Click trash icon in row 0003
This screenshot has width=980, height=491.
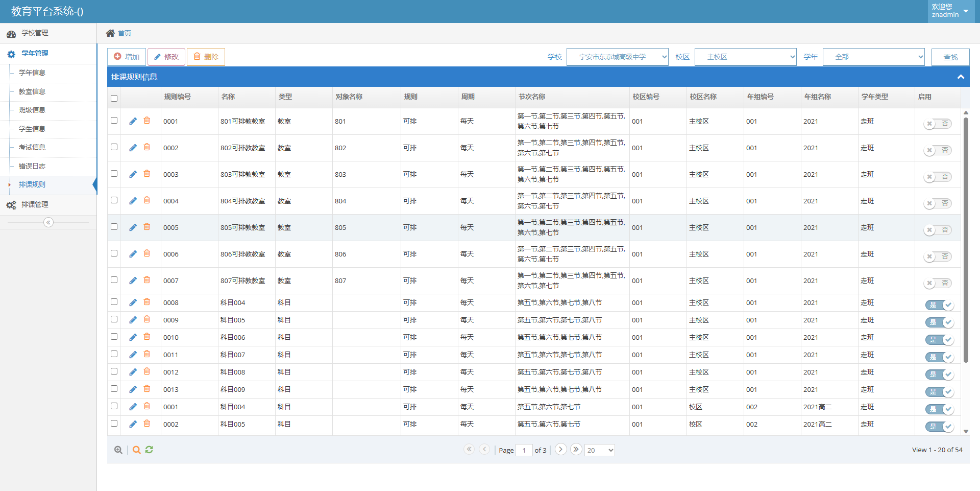click(147, 174)
